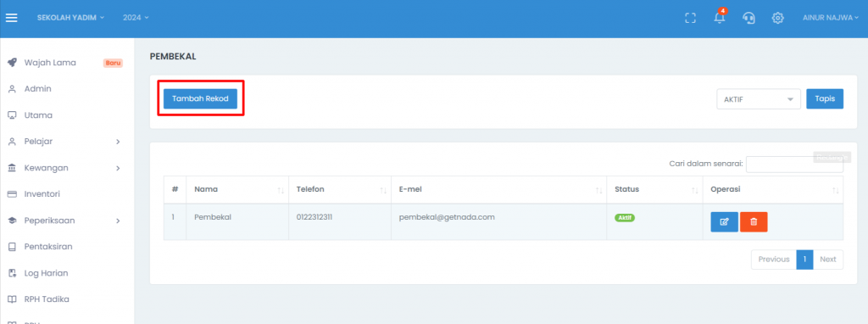
Task: Open the hamburger menu icon
Action: [x=12, y=18]
